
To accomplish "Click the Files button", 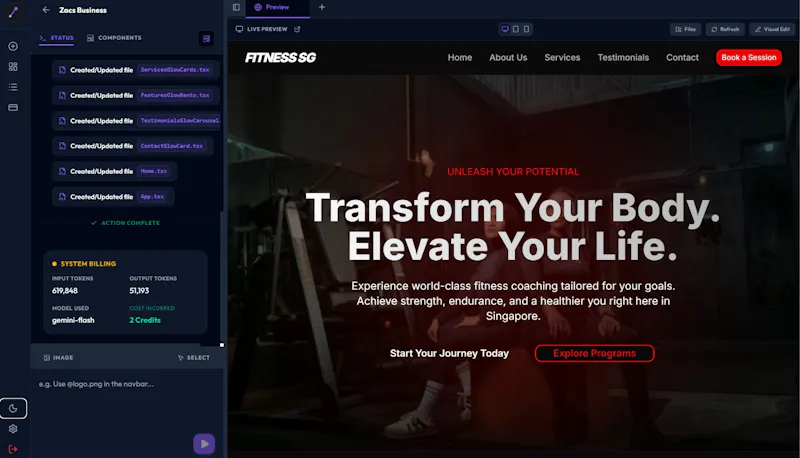I will pos(685,29).
